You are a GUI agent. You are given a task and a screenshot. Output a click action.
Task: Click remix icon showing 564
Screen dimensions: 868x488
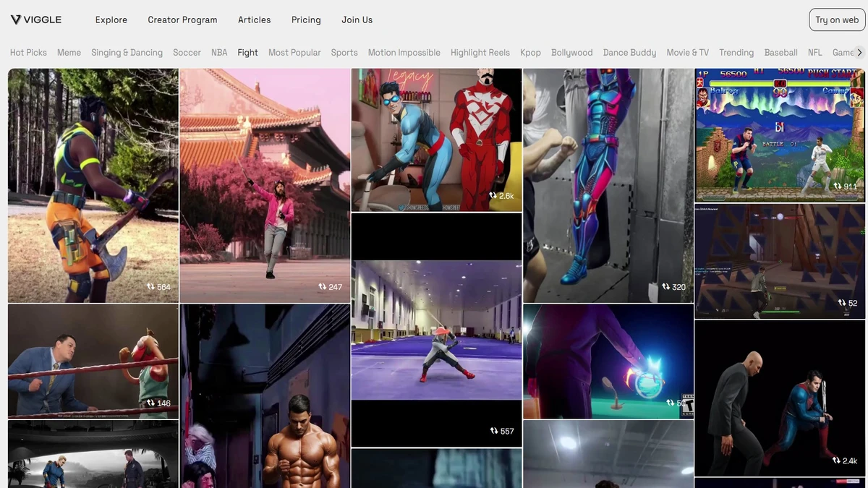pyautogui.click(x=150, y=287)
